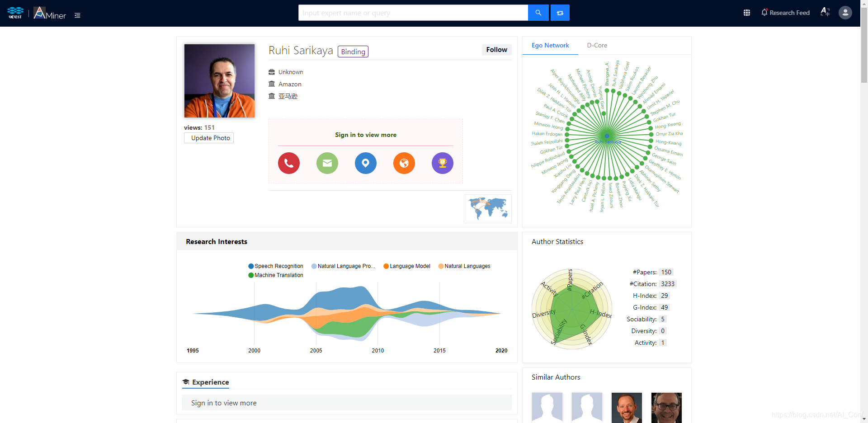The width and height of the screenshot is (868, 423).
Task: Click the orange homepage globe icon
Action: pos(404,163)
